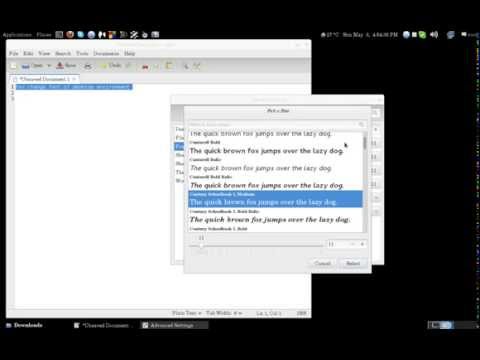Image resolution: width=480 pixels, height=360 pixels.
Task: Click the Redo toolbar icon
Action: point(128,66)
